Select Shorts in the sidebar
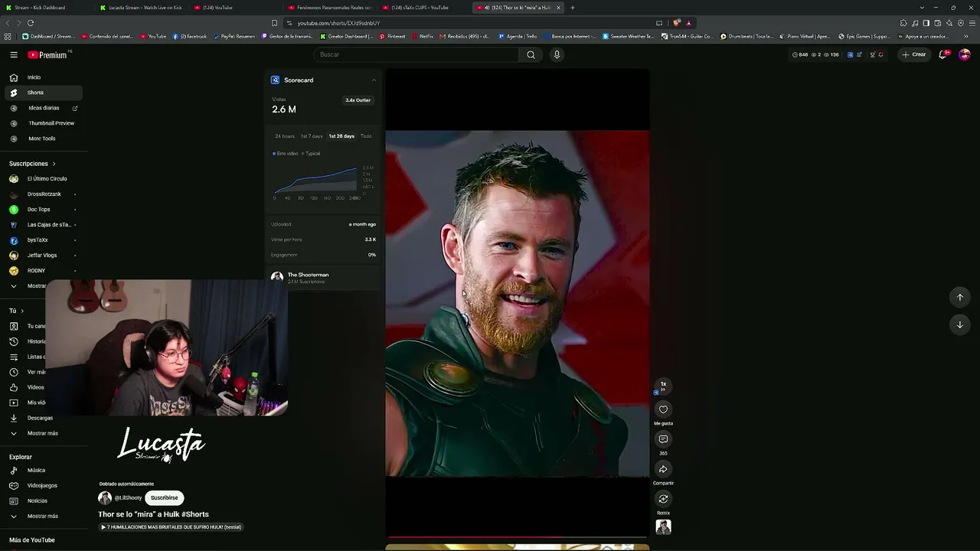The width and height of the screenshot is (980, 551). [44, 93]
